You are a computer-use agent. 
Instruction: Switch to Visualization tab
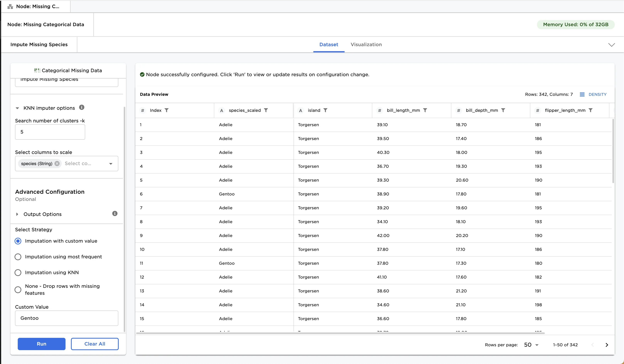(366, 44)
